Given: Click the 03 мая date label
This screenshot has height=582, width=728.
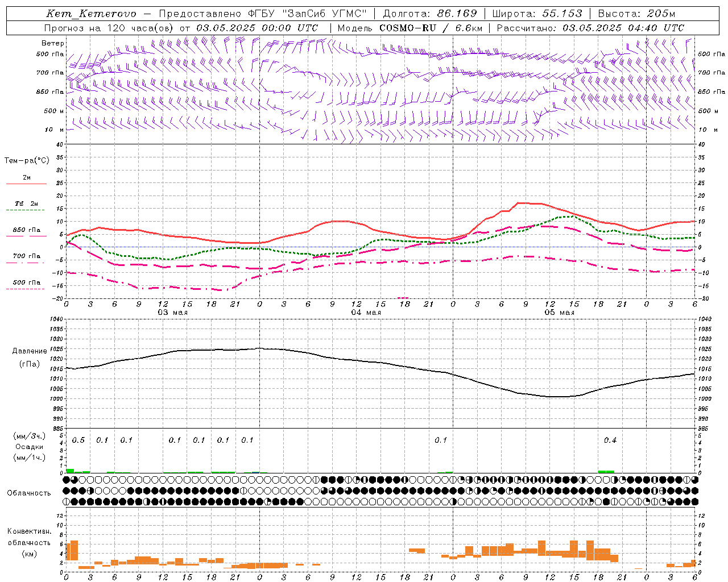Looking at the screenshot, I should (x=172, y=313).
